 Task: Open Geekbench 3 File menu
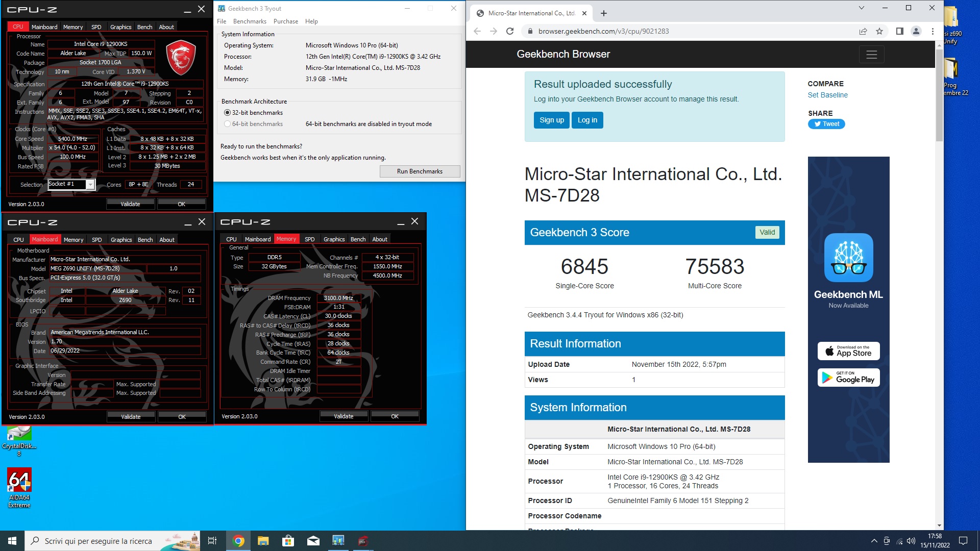(222, 21)
